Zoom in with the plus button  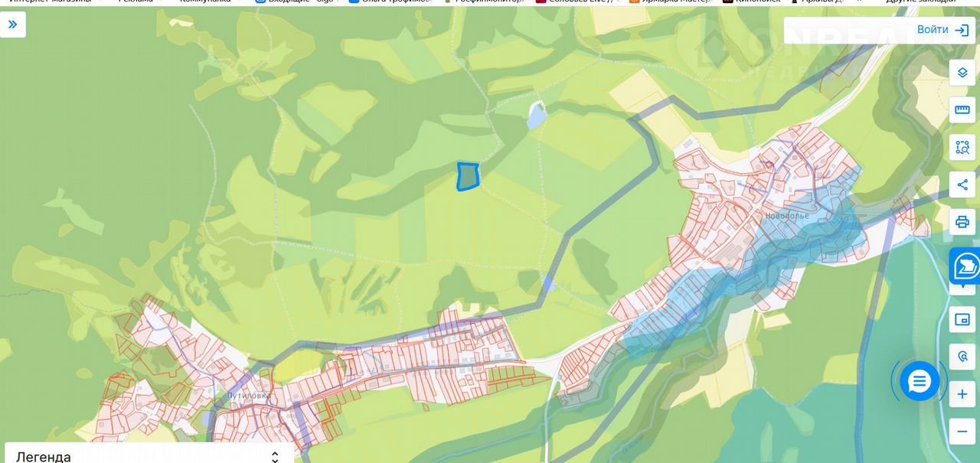(x=962, y=394)
